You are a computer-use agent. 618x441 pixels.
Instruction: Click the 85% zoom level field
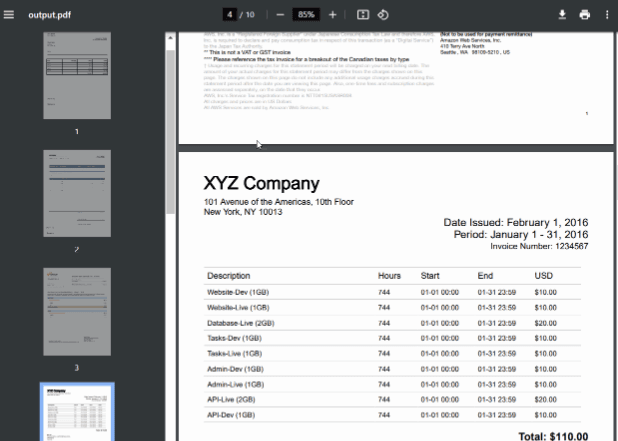tap(306, 15)
